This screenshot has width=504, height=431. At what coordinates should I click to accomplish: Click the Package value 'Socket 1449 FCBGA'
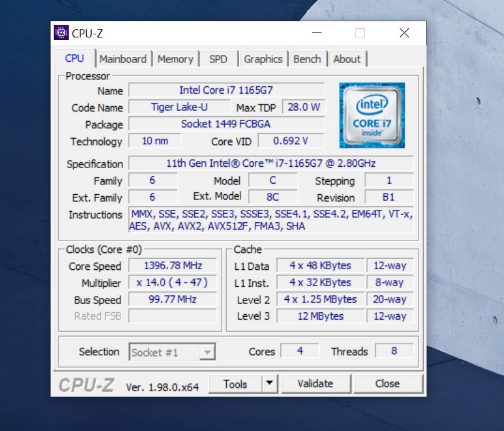point(226,124)
